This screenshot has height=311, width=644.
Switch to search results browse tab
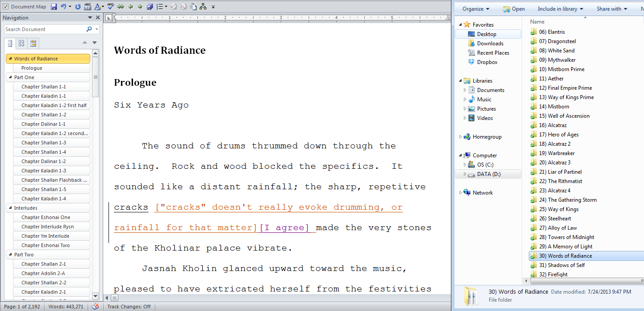(33, 43)
